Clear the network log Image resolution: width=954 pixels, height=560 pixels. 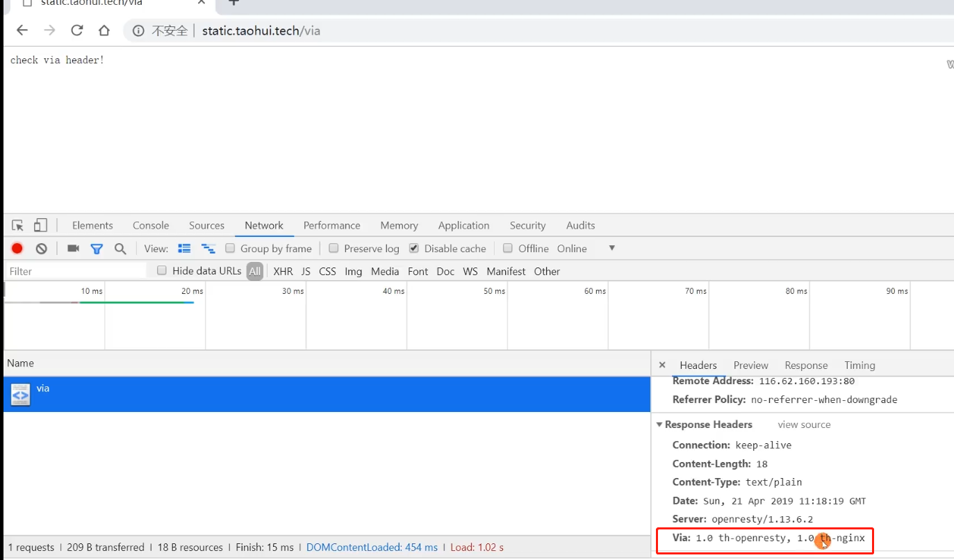click(42, 248)
